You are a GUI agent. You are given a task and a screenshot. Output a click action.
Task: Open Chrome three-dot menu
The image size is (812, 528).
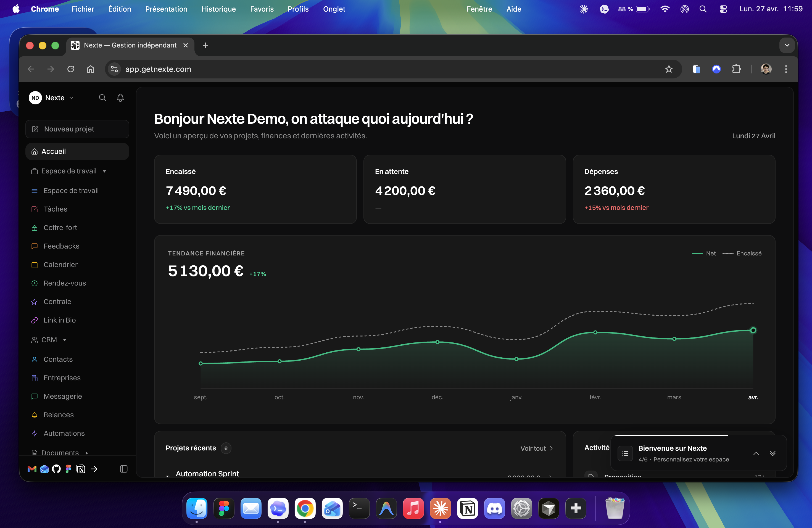coord(786,69)
